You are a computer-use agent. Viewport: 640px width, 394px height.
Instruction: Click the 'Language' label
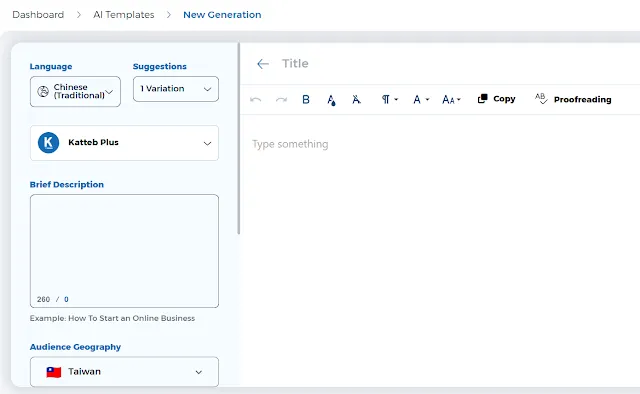[51, 66]
